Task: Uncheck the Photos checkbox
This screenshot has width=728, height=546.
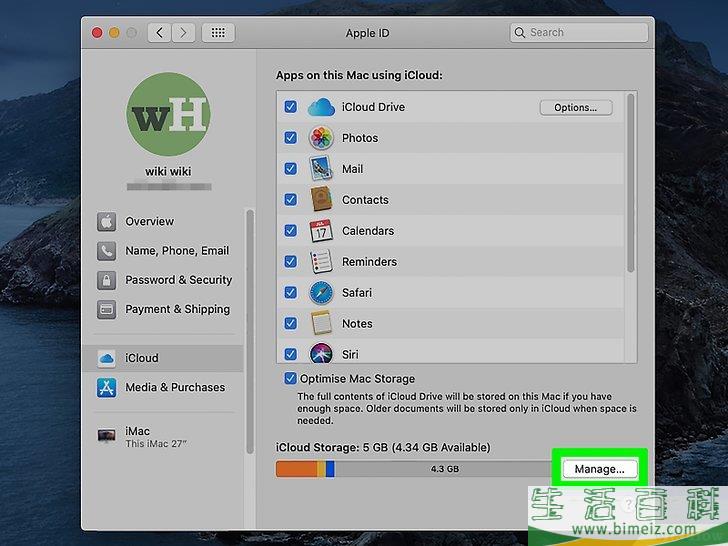Action: click(291, 138)
